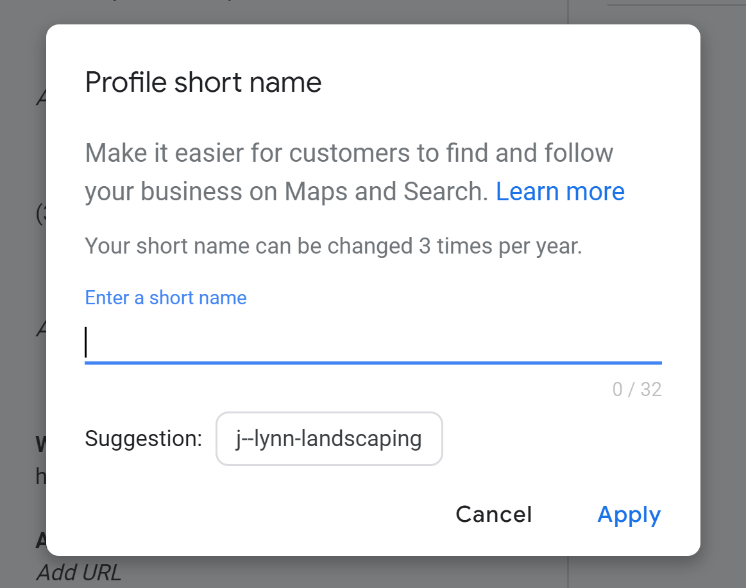Click the "Suggestion:" label text

point(143,439)
